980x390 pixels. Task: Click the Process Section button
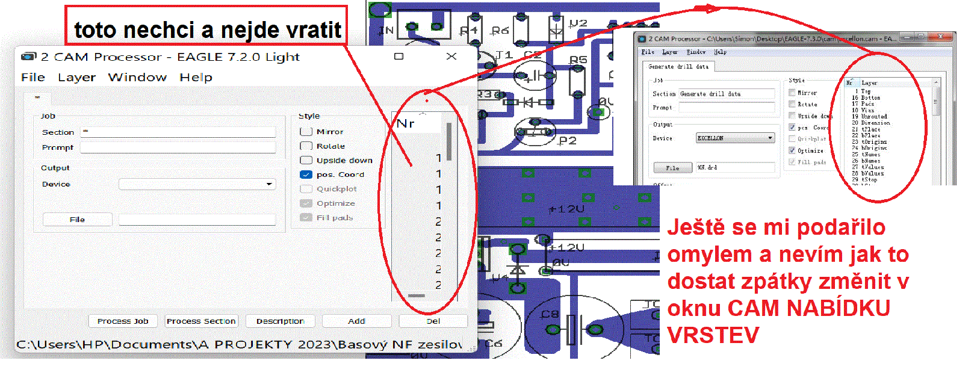tap(201, 321)
